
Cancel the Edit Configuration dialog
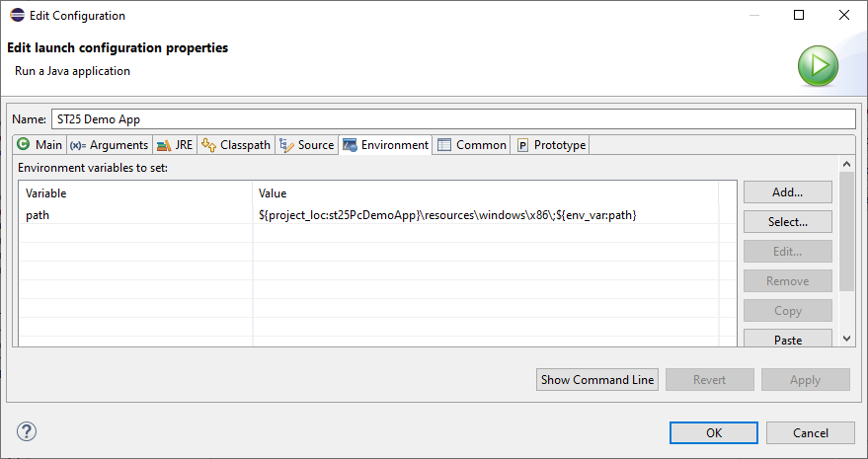(810, 432)
